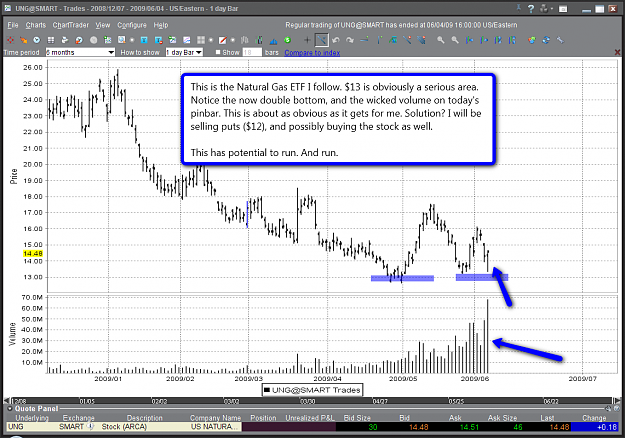Click the red X close toolbar button

pos(617,52)
